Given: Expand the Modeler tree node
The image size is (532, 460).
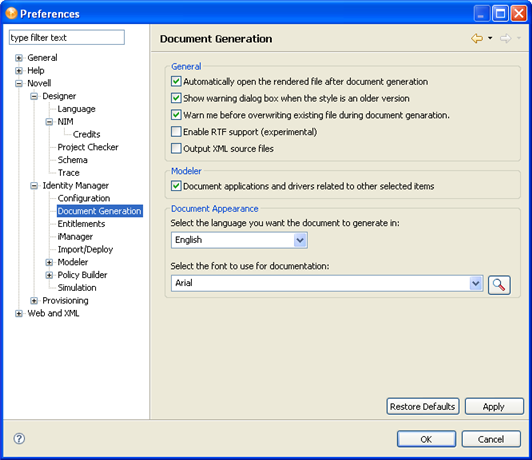Looking at the screenshot, I should click(49, 262).
